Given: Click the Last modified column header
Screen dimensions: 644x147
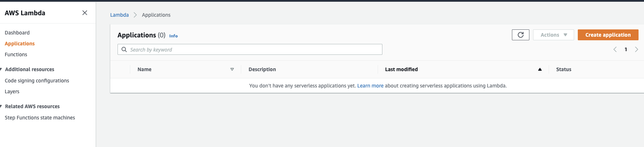Looking at the screenshot, I should [x=401, y=69].
